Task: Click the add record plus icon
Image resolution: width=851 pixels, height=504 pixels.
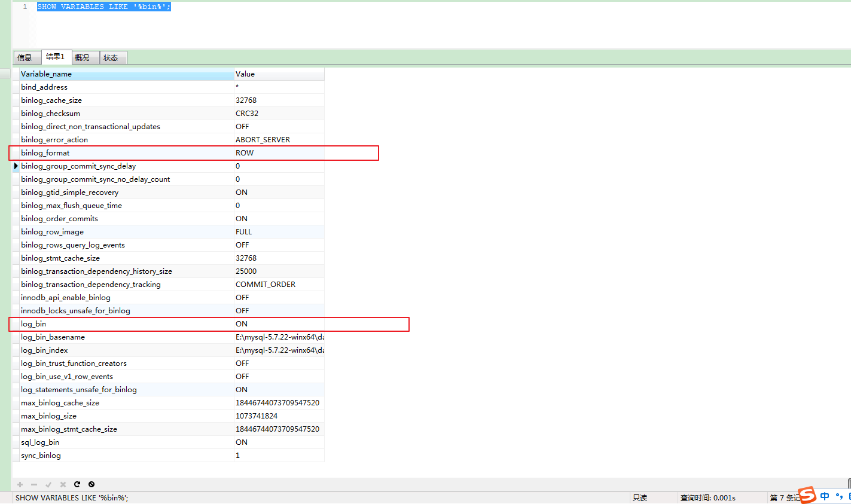Action: click(20, 484)
